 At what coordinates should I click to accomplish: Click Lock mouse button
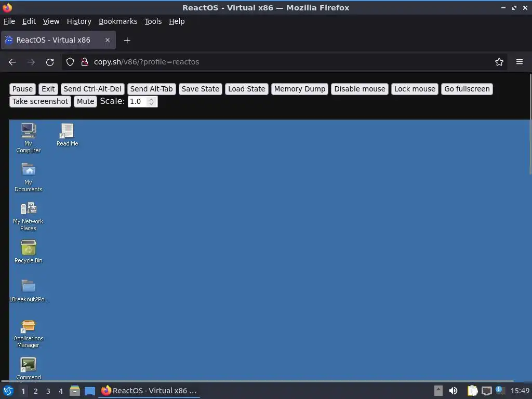coord(415,89)
